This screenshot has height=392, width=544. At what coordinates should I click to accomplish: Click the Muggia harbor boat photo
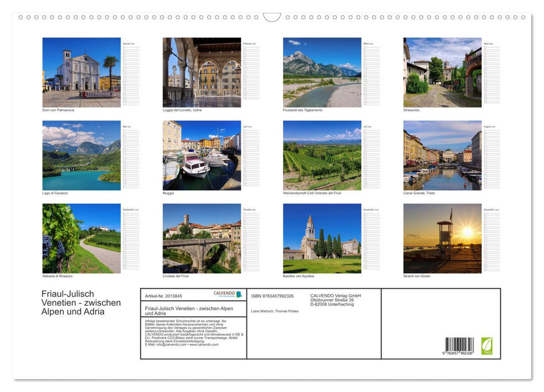(x=202, y=155)
